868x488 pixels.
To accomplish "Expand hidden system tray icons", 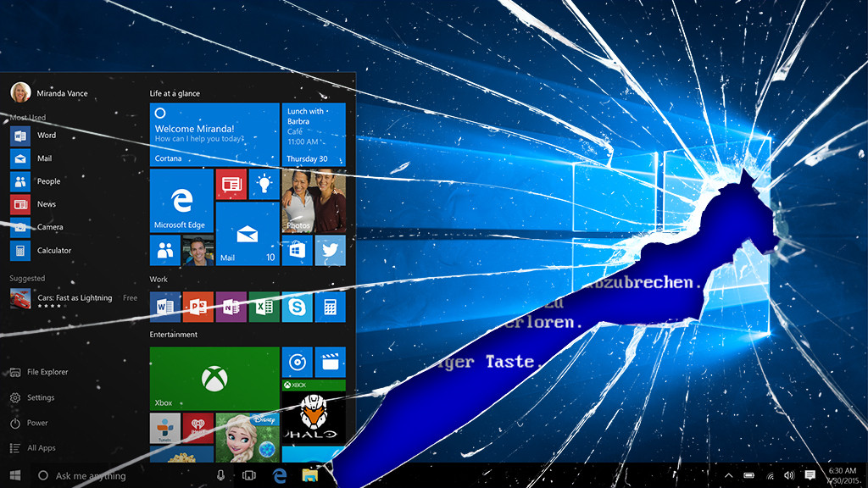I will (x=728, y=475).
